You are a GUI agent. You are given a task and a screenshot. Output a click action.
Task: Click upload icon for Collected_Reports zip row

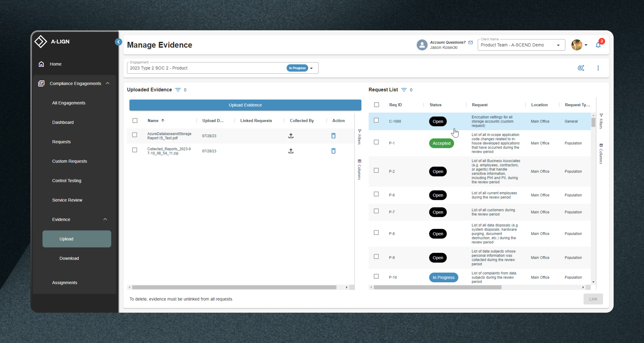[x=291, y=151]
